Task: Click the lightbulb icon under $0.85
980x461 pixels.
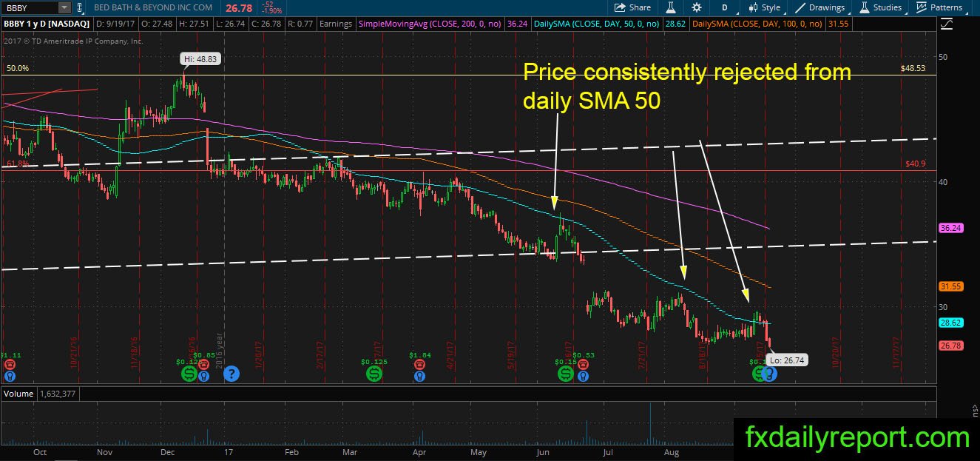Action: [x=203, y=375]
